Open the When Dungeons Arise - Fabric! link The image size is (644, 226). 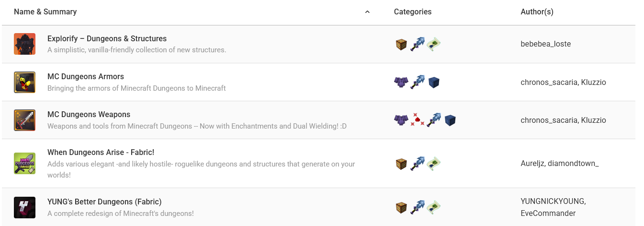[x=101, y=152]
